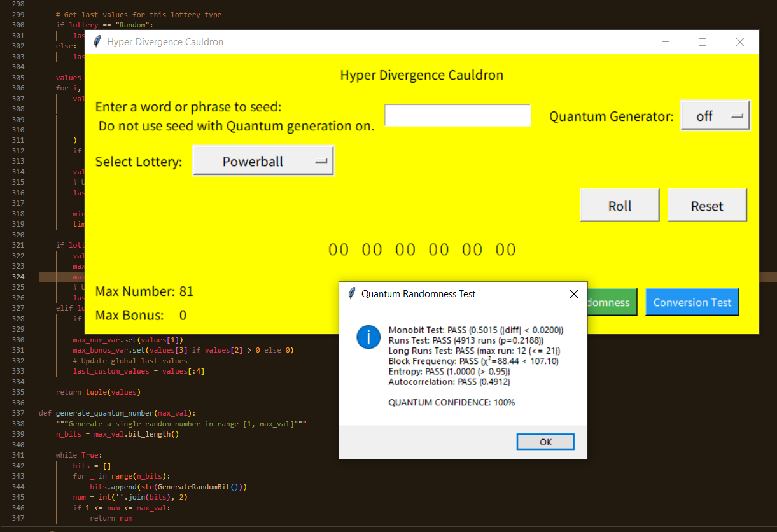Click the green Randomness button behind the dialog
Screen dimensions: 777x532
612,302
